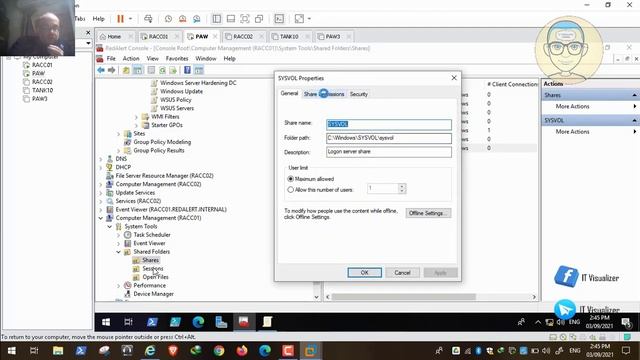Screen dimensions: 640x360
Task: Click the Up one level folder icon
Action: pyautogui.click(x=126, y=70)
